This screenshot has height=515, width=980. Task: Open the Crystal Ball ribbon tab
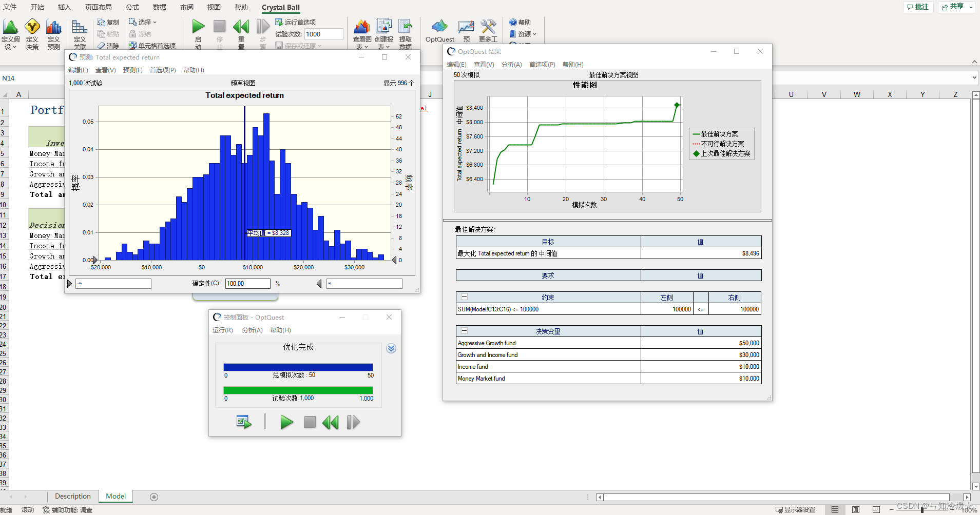(x=280, y=7)
